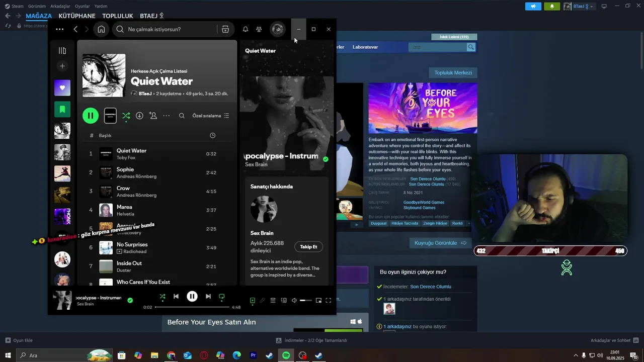Screen dimensions: 644x362
Task: Open İstek Listesi (119) in Steam
Action: pos(454,37)
